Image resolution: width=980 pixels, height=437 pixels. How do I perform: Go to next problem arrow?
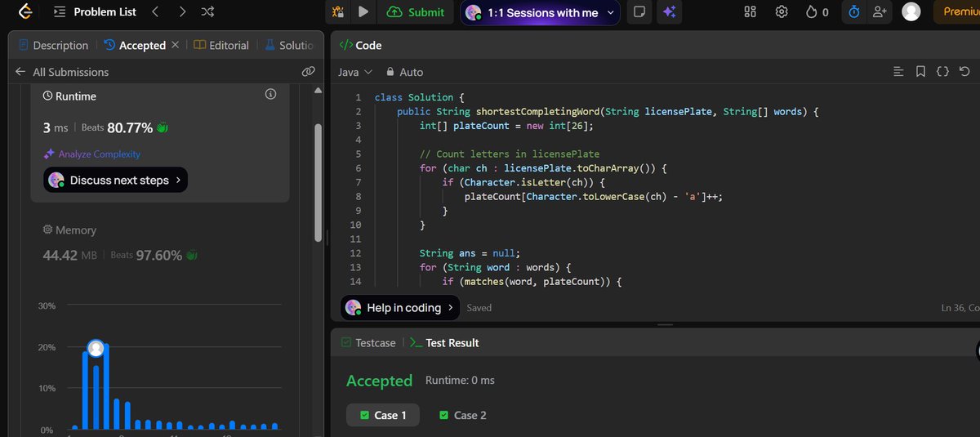click(182, 11)
